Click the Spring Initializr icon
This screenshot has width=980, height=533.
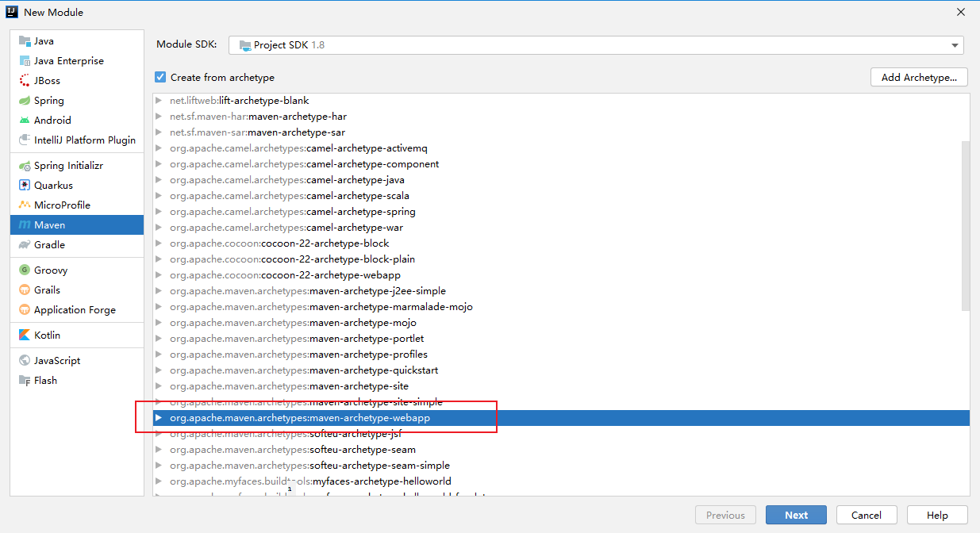click(x=25, y=166)
